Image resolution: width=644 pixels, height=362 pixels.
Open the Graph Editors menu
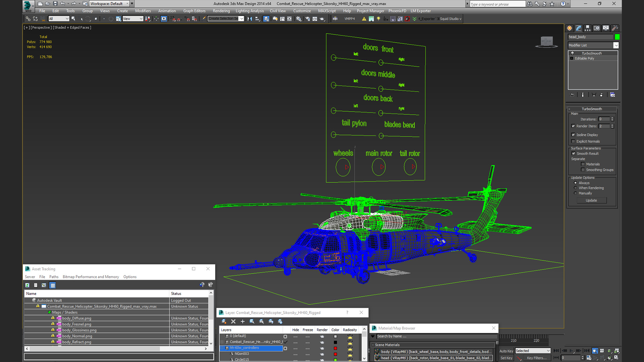click(x=194, y=11)
